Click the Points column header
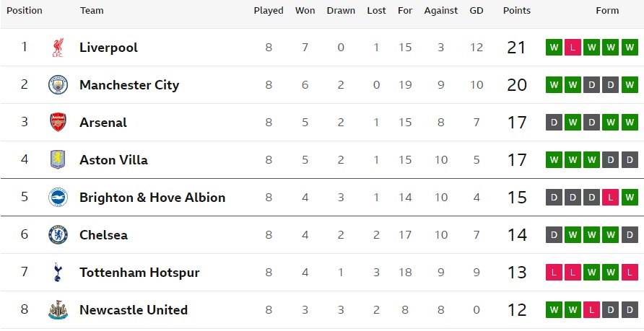The height and width of the screenshot is (331, 644). tap(517, 11)
